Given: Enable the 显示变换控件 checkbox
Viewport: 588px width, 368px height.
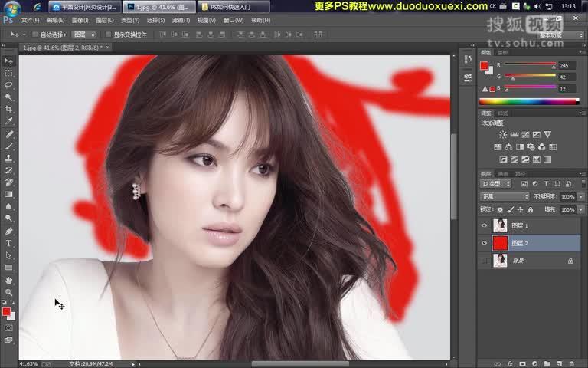Looking at the screenshot, I should pyautogui.click(x=109, y=34).
